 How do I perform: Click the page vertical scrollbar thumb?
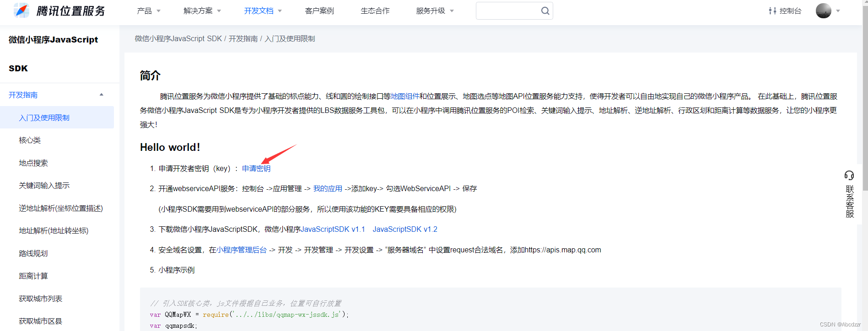click(865, 98)
